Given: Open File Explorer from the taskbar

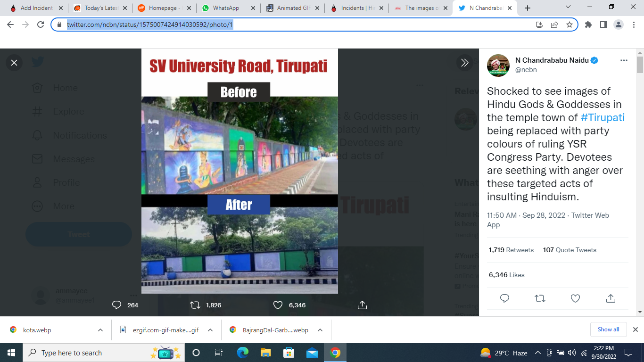Looking at the screenshot, I should pyautogui.click(x=266, y=353).
